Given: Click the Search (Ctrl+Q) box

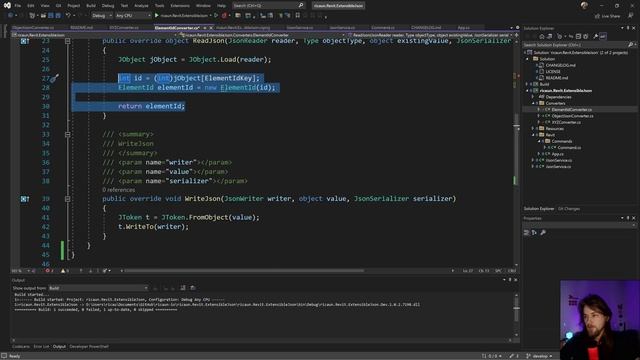Looking at the screenshot, I should click(269, 6).
